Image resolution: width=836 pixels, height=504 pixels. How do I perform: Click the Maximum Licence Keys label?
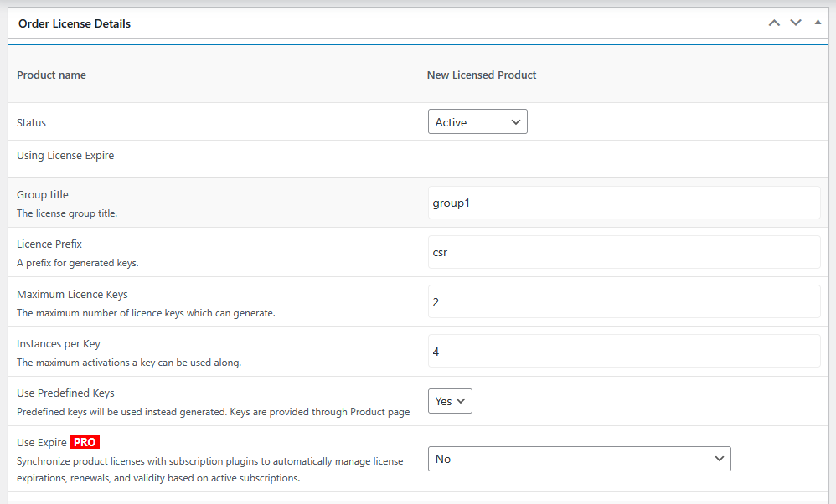[x=72, y=294]
